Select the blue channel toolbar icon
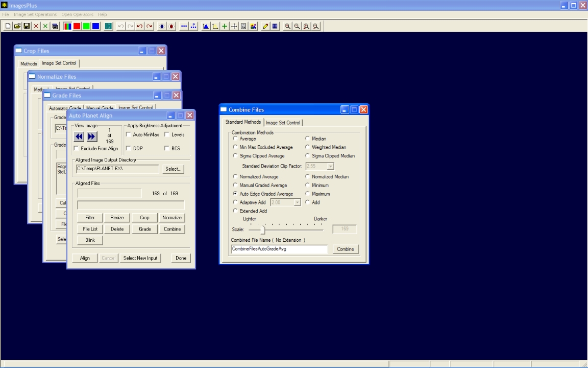The image size is (588, 368). (x=95, y=26)
